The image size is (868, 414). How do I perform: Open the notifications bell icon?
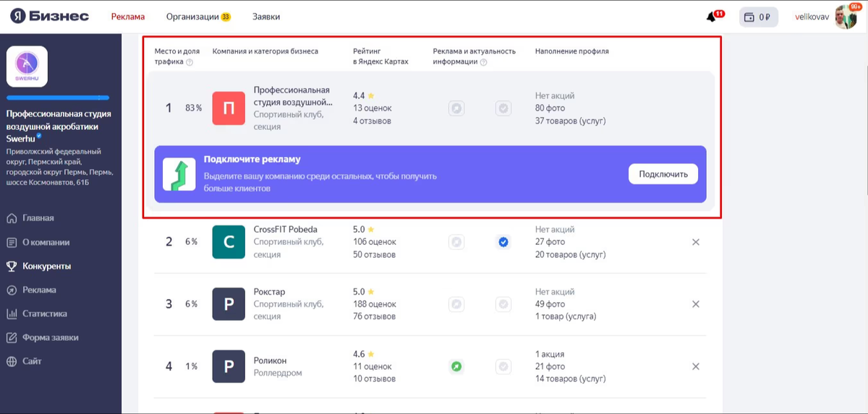[712, 17]
